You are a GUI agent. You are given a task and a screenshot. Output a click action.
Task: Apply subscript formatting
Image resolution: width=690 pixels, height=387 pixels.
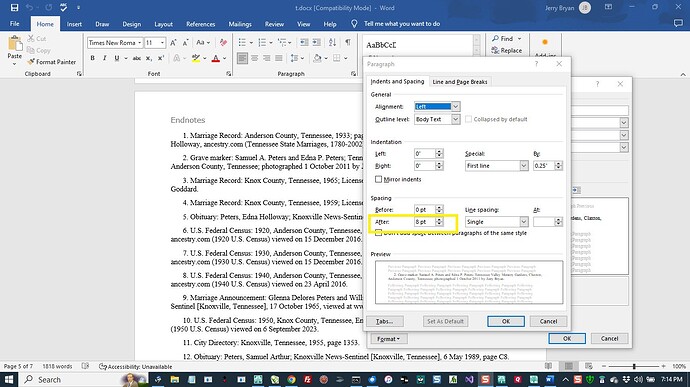pyautogui.click(x=149, y=58)
